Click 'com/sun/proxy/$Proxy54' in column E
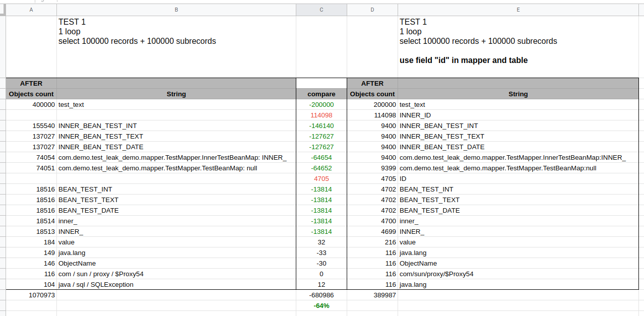 tap(518, 274)
